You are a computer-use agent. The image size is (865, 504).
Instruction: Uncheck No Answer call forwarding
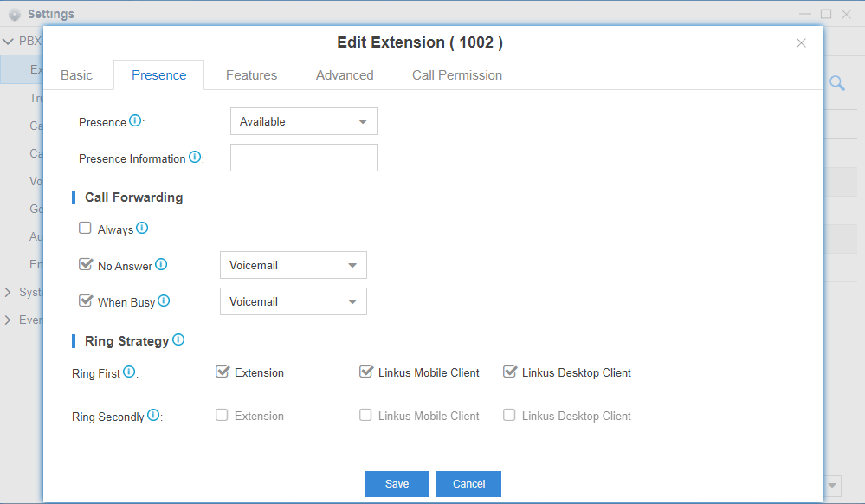85,265
